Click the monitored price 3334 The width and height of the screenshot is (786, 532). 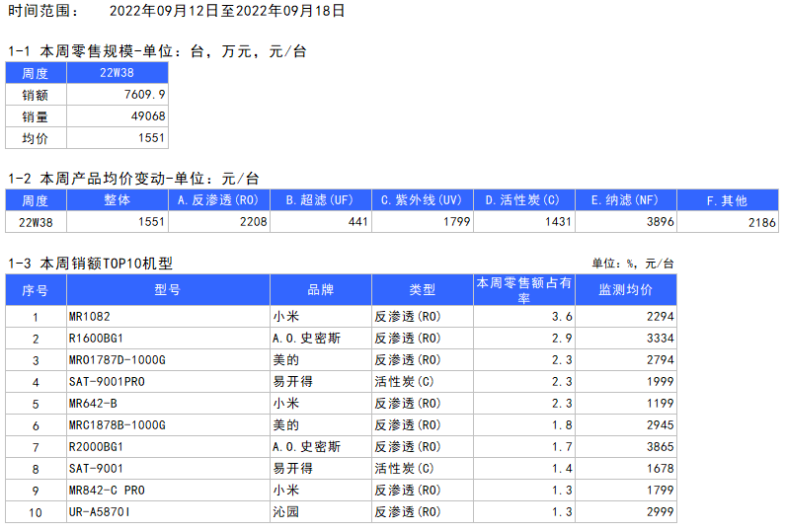[x=661, y=339]
